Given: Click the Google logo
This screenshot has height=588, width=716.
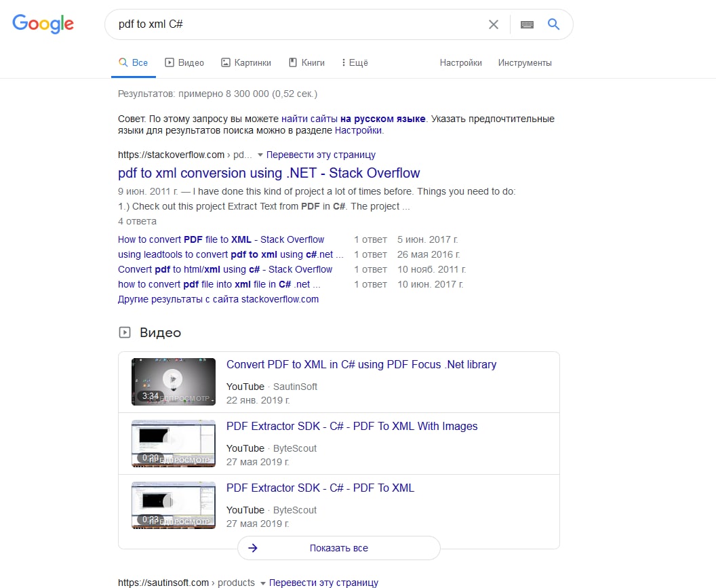Looking at the screenshot, I should click(x=43, y=24).
